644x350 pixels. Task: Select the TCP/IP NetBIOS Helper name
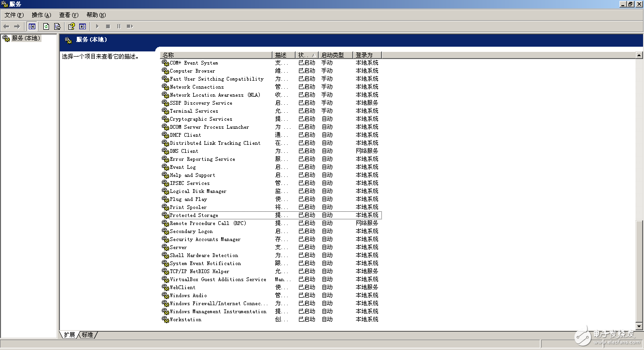coord(199,271)
